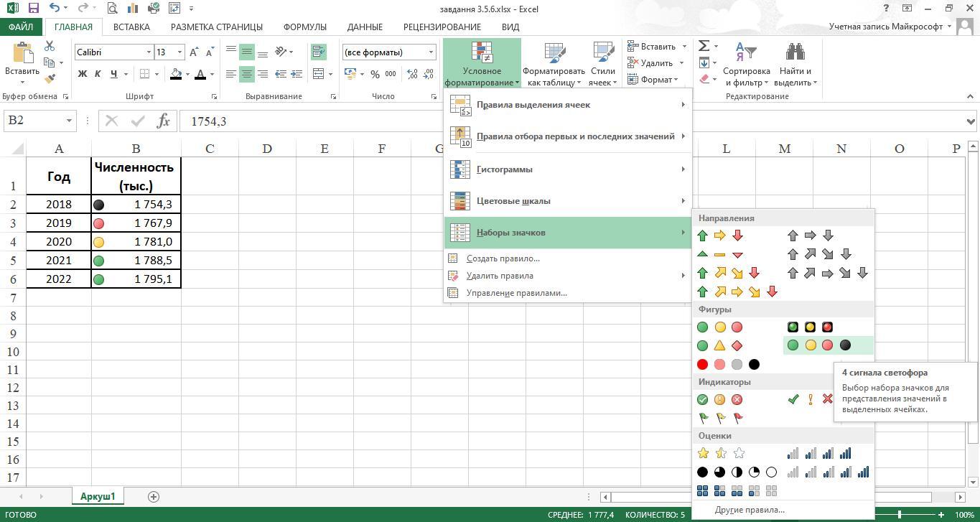Expand the number format combo box
The image size is (980, 522).
click(x=431, y=52)
